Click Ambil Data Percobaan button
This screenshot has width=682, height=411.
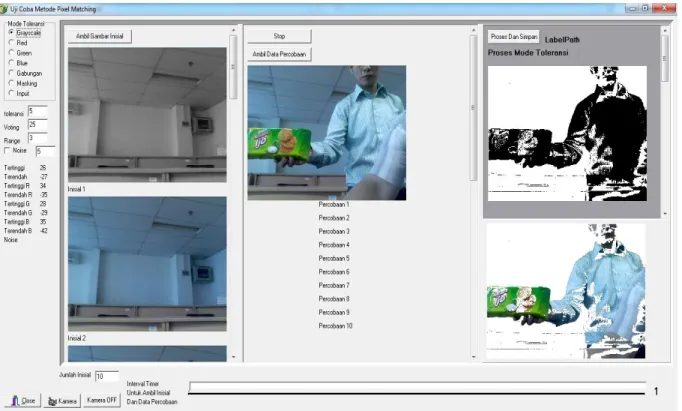(x=279, y=54)
